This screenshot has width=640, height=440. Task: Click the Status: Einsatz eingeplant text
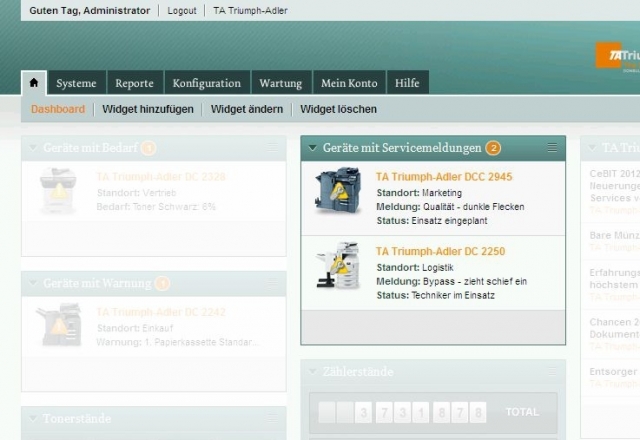click(432, 221)
